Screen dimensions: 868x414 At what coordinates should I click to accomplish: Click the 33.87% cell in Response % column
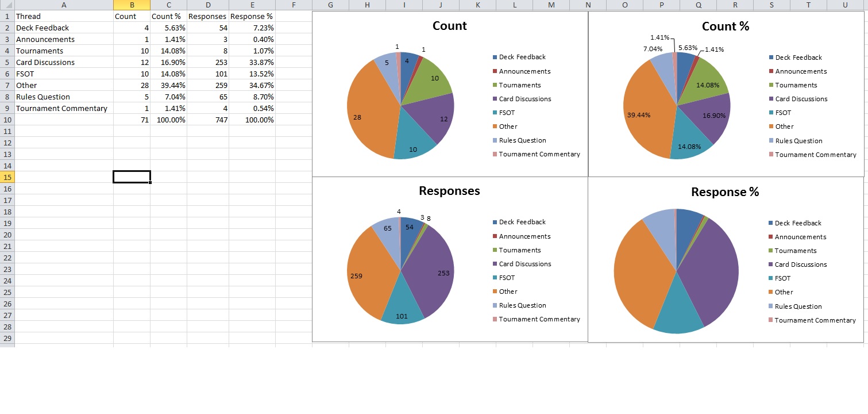pyautogui.click(x=252, y=62)
